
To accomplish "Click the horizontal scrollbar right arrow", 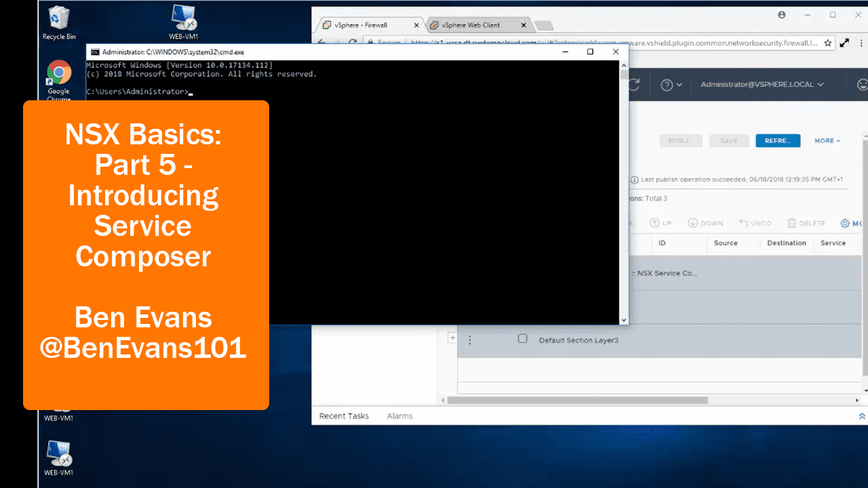I will click(x=856, y=400).
